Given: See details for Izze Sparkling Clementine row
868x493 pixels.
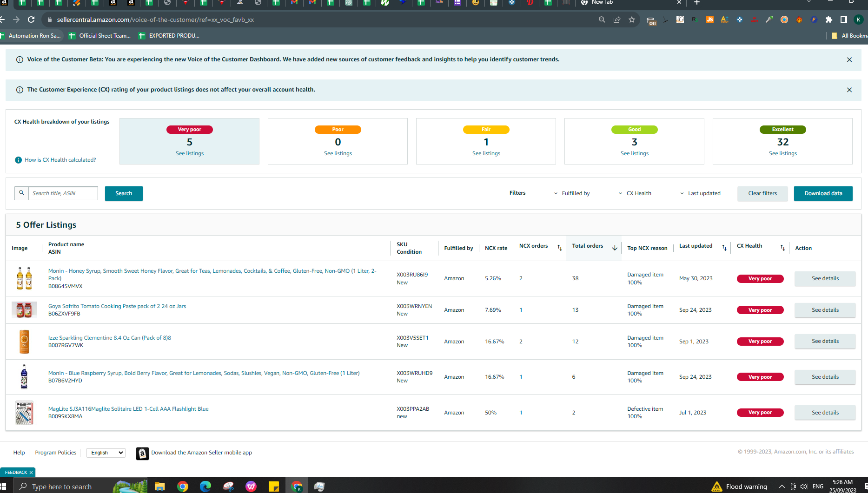Looking at the screenshot, I should [x=825, y=341].
